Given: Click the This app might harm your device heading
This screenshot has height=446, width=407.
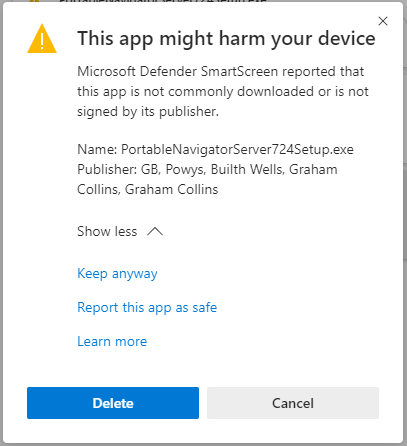Looking at the screenshot, I should [x=226, y=39].
